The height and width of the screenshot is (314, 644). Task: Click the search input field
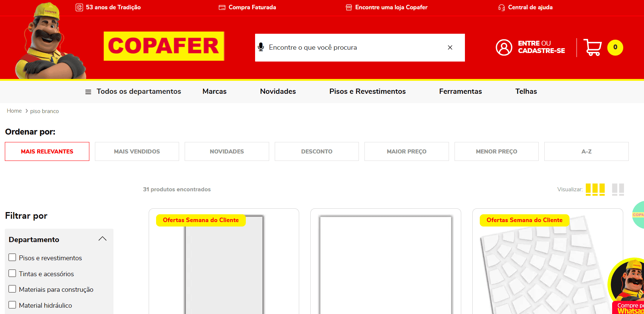(355, 47)
